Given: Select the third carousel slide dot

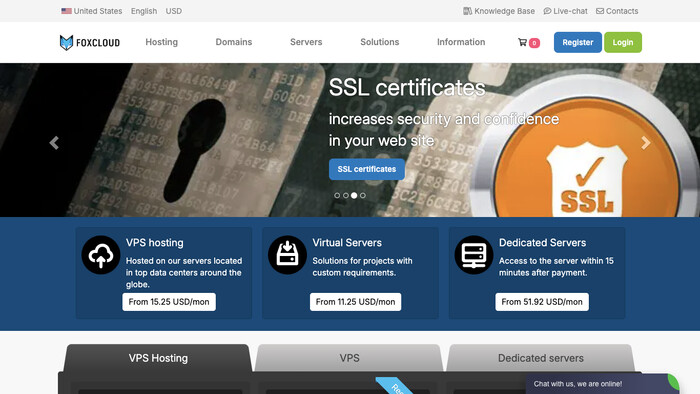Looking at the screenshot, I should (x=354, y=195).
